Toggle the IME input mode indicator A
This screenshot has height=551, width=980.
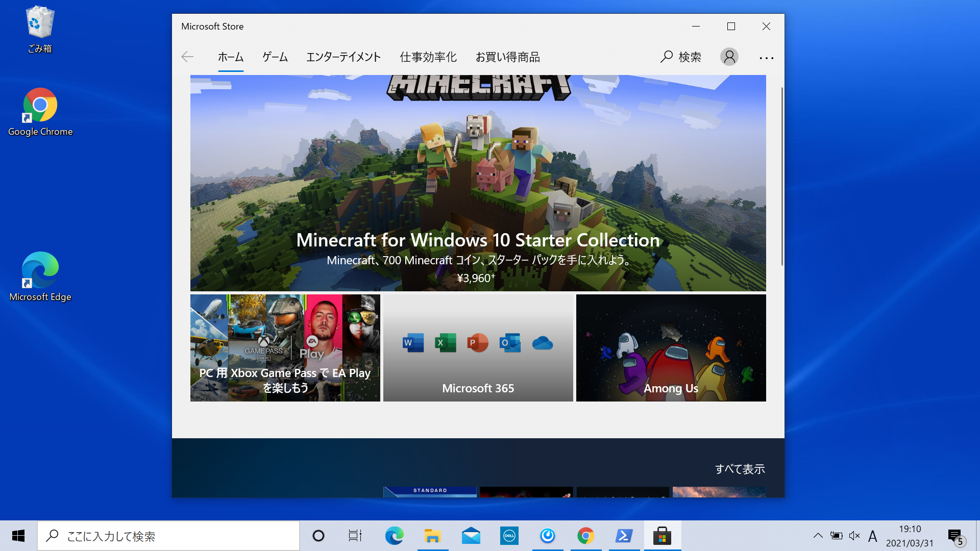tap(872, 536)
